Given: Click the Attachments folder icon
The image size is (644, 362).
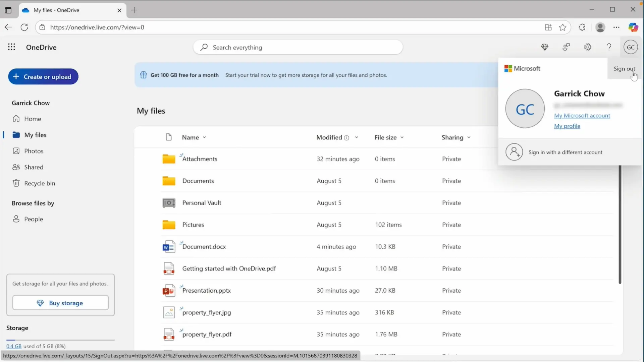Looking at the screenshot, I should [169, 159].
